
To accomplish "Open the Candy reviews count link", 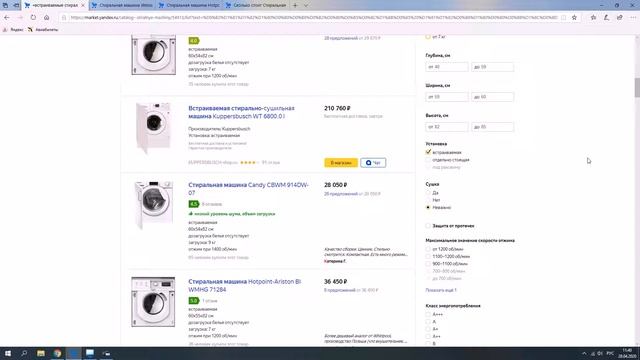I will pos(212,204).
